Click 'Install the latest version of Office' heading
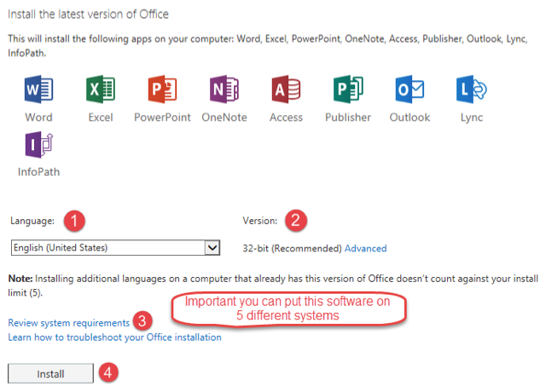The image size is (546, 392). coord(89,14)
